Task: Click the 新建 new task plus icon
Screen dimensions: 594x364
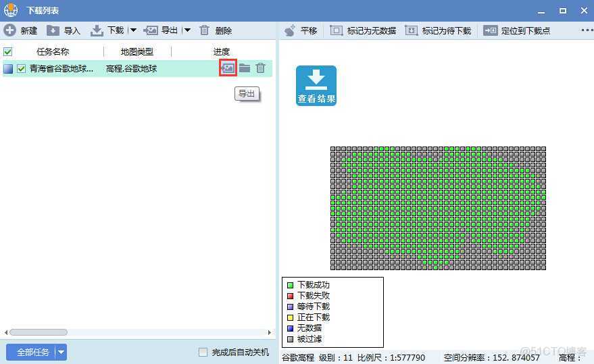Action: (10, 30)
